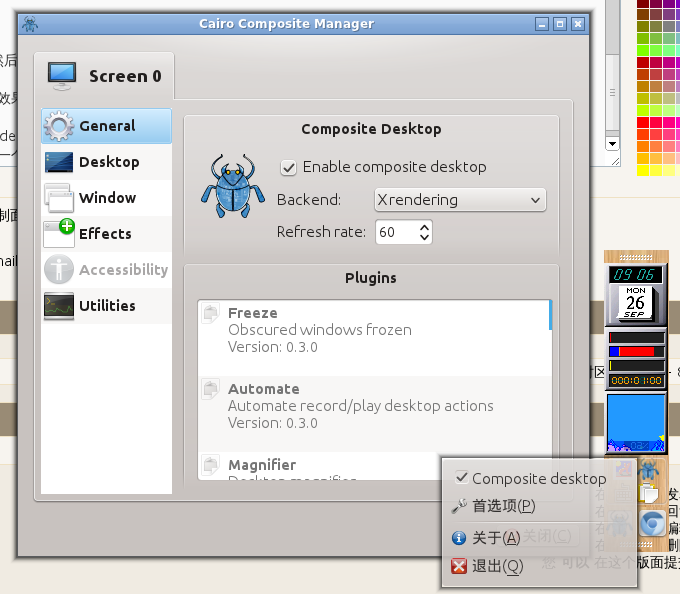The image size is (680, 594).
Task: Click the 000:01:00 uptime counter
Action: (636, 381)
